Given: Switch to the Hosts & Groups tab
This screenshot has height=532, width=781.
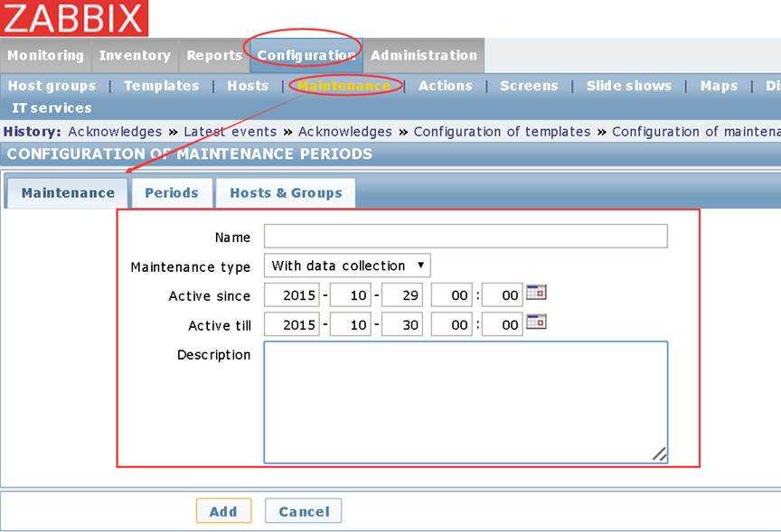Looking at the screenshot, I should click(x=286, y=193).
